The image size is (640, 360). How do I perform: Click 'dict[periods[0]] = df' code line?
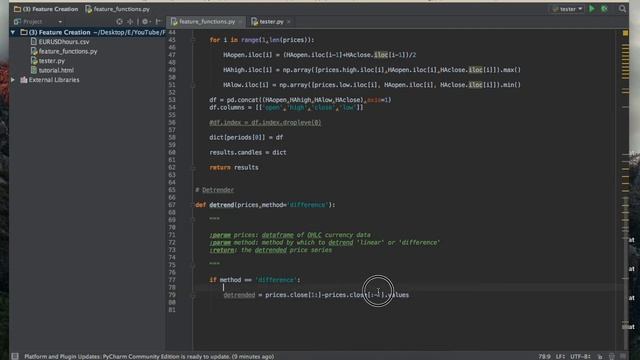pos(246,138)
